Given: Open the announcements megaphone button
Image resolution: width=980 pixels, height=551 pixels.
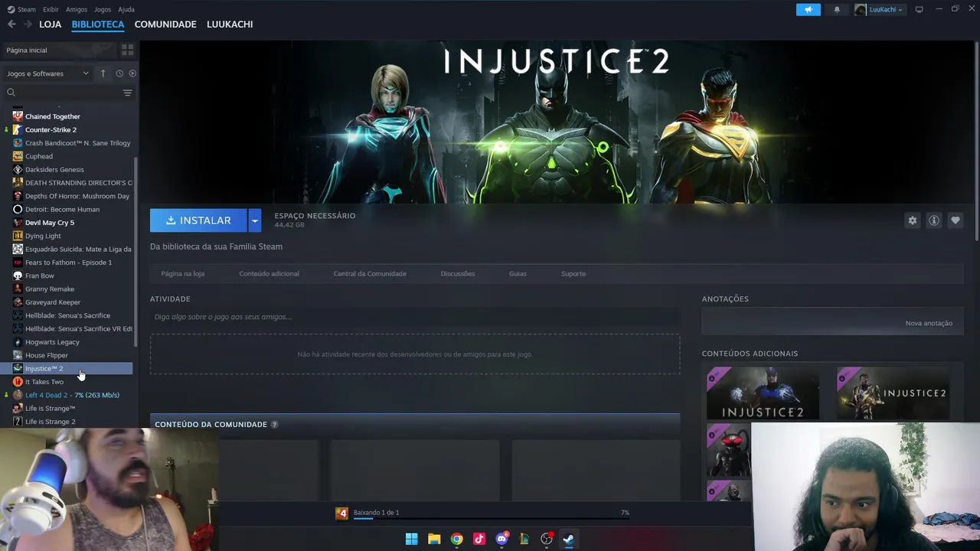Looking at the screenshot, I should click(x=808, y=9).
